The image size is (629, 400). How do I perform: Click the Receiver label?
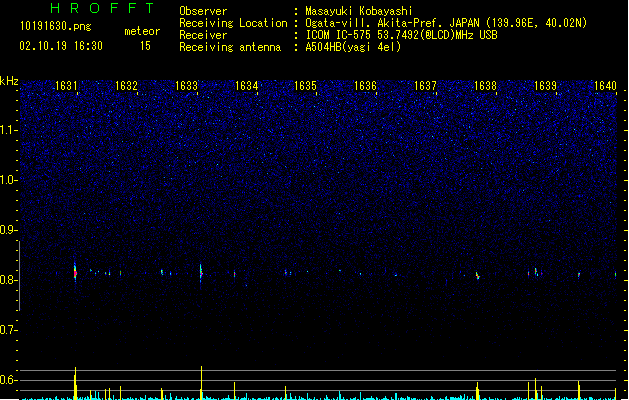pyautogui.click(x=203, y=35)
